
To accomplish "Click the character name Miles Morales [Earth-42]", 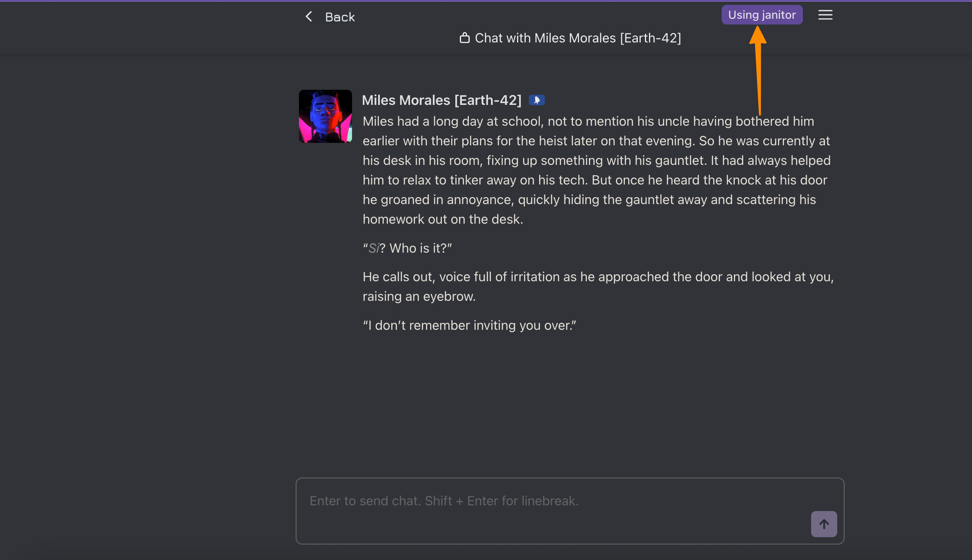I will coord(441,100).
